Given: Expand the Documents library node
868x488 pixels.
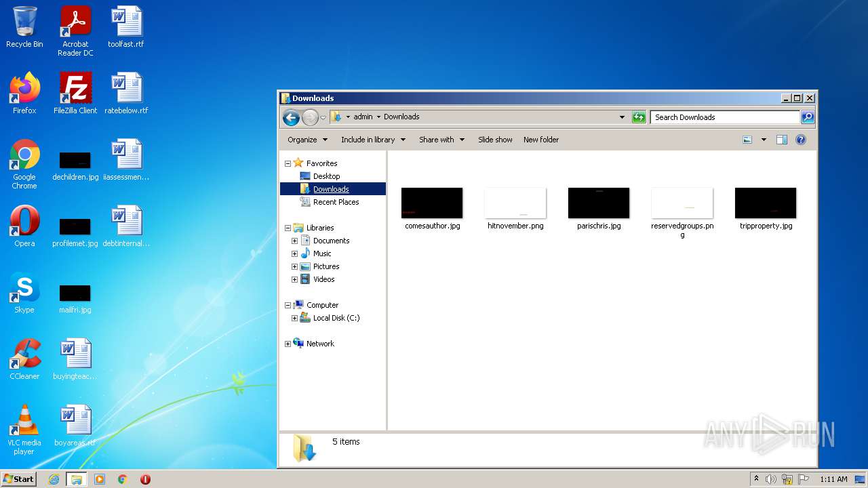Looking at the screenshot, I should click(x=294, y=241).
